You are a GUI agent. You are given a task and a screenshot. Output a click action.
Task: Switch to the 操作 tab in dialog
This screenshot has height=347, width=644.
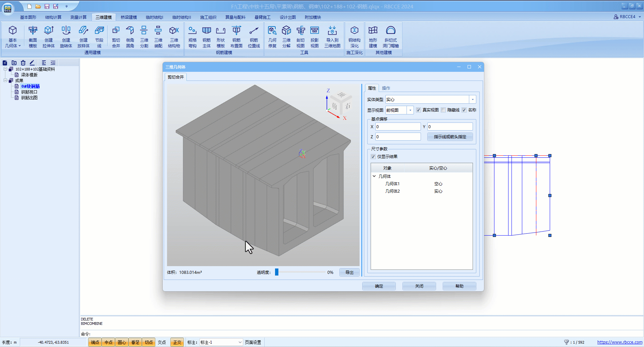pyautogui.click(x=386, y=88)
